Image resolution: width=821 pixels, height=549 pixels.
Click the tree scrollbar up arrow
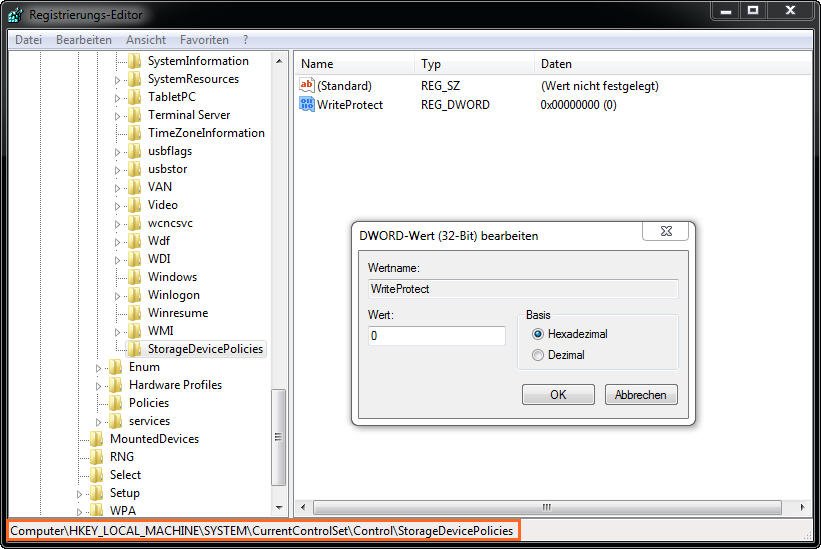click(x=279, y=61)
